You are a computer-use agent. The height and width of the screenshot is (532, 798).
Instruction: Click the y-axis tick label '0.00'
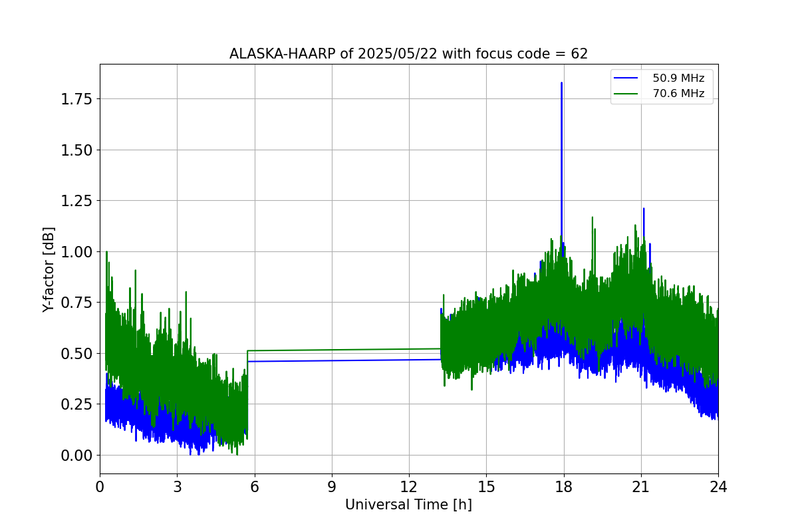pos(78,456)
